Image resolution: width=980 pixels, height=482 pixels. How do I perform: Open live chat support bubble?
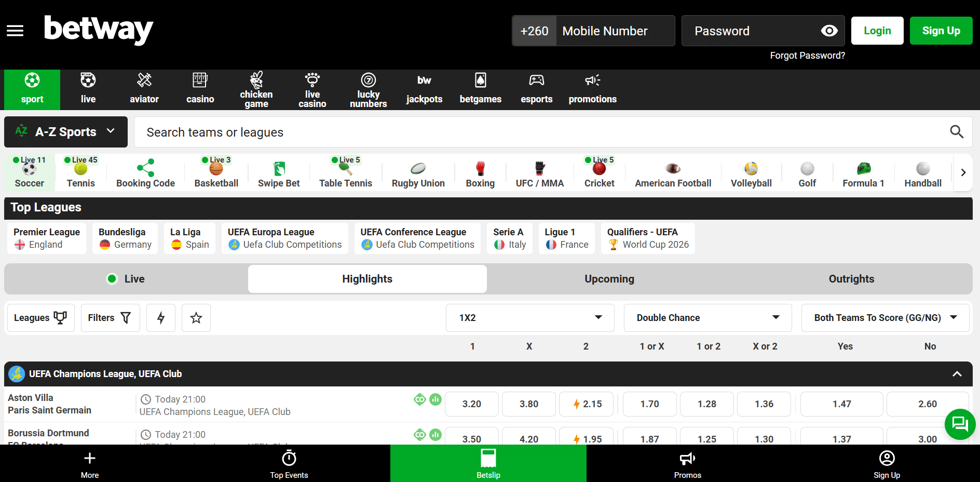(x=960, y=424)
